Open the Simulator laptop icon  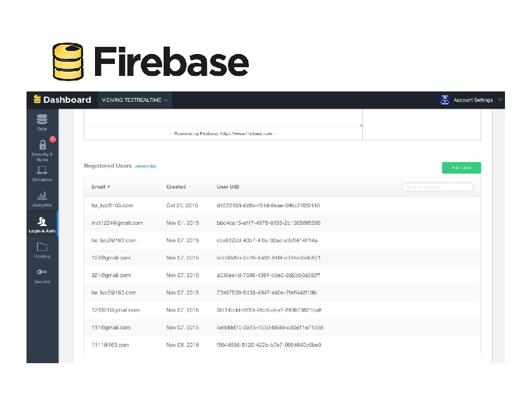point(42,170)
